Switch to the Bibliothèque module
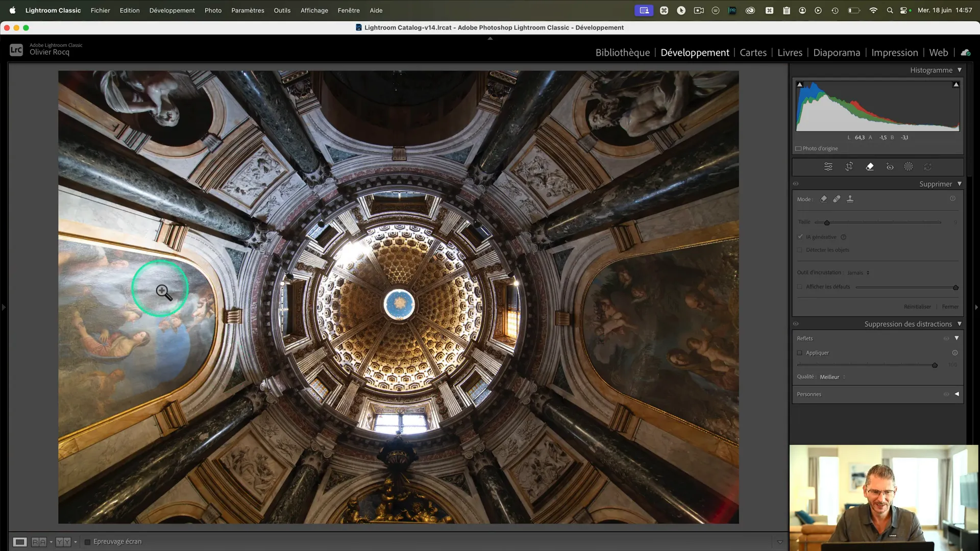Screen dimensions: 980x551 coord(623,53)
